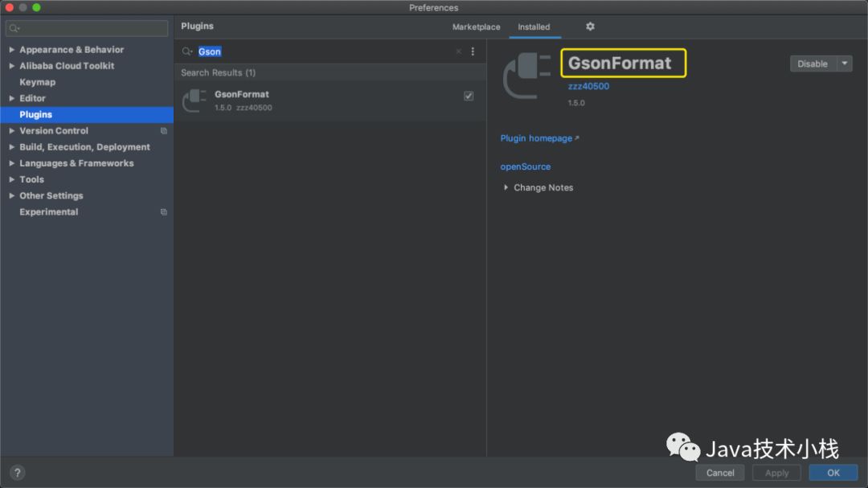Click the Search Results (1) header
Screen dimensions: 868x488
[x=218, y=72]
